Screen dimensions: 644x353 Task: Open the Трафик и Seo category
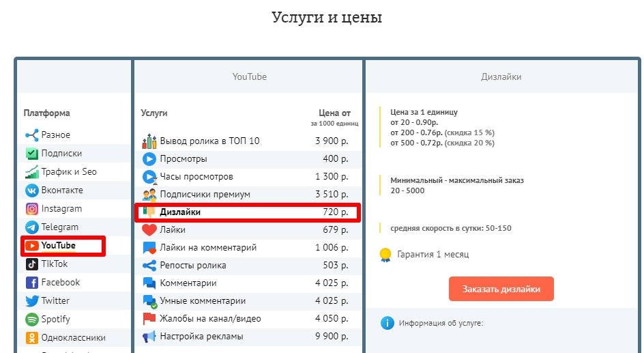click(x=68, y=172)
